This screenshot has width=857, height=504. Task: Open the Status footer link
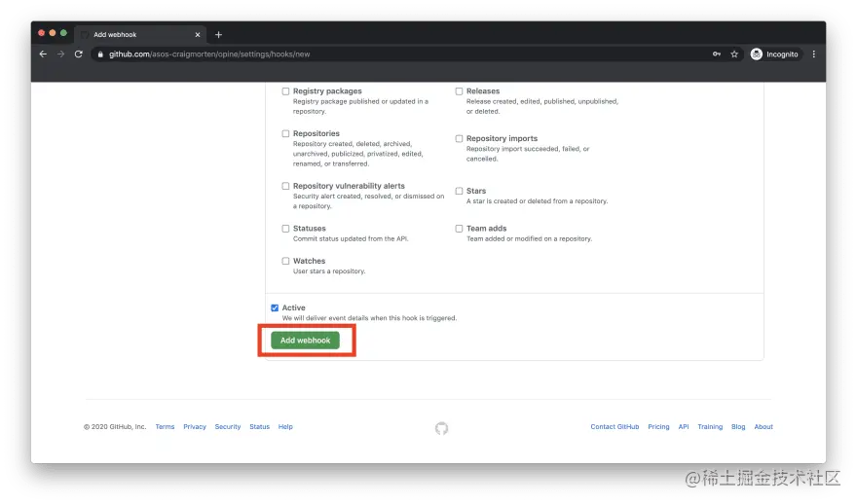click(260, 427)
